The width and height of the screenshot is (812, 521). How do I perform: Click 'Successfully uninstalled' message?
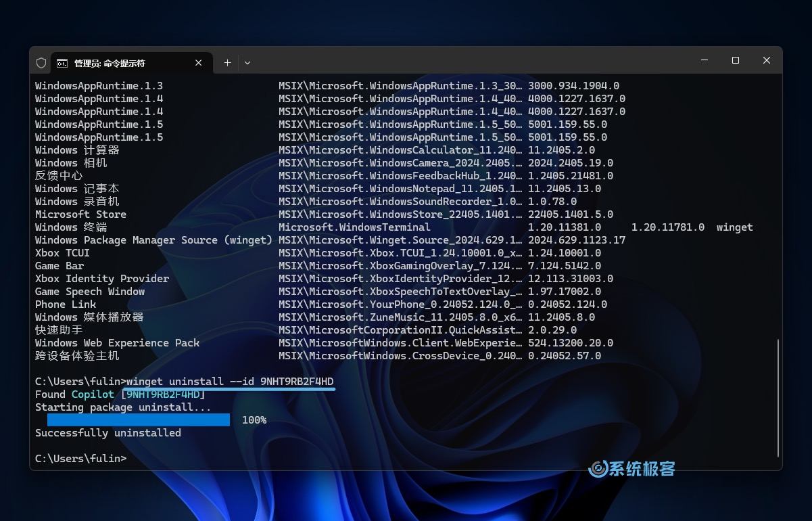click(x=108, y=433)
